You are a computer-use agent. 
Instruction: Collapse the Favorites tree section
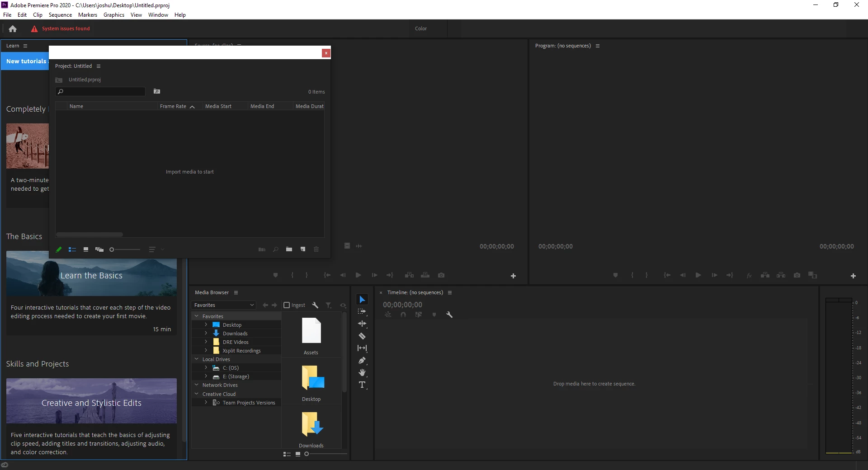point(197,316)
